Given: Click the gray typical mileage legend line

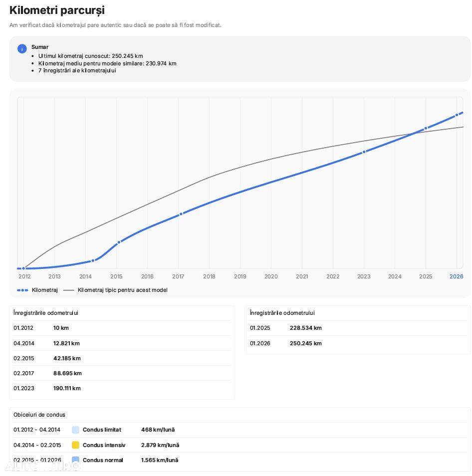Looking at the screenshot, I should click(68, 290).
